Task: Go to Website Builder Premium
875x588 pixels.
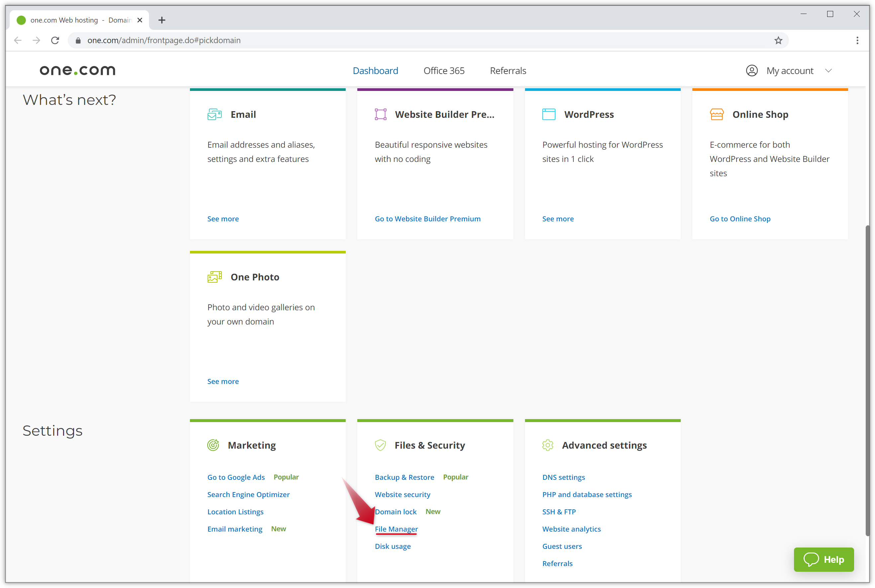Action: (x=427, y=219)
